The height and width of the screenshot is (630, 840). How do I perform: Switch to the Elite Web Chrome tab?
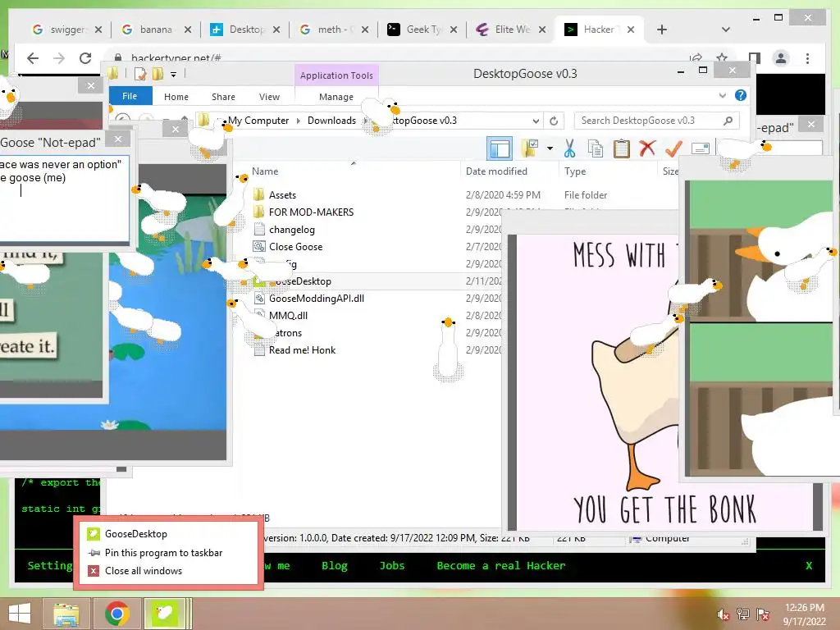tap(512, 30)
